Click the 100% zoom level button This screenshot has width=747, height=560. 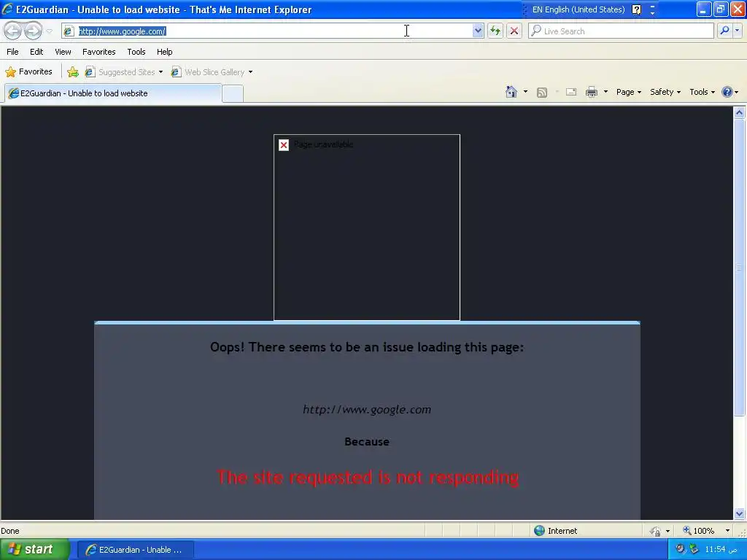coord(698,531)
